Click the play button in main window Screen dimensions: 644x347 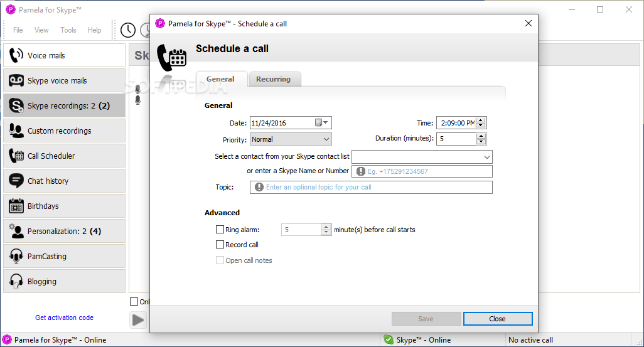pos(138,320)
